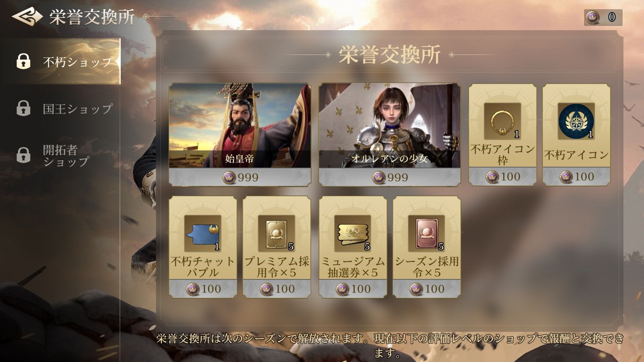Viewport: 644px width, 362px height.
Task: Choose the 不朽チャットバブル blue bubble icon
Action: coord(203,234)
